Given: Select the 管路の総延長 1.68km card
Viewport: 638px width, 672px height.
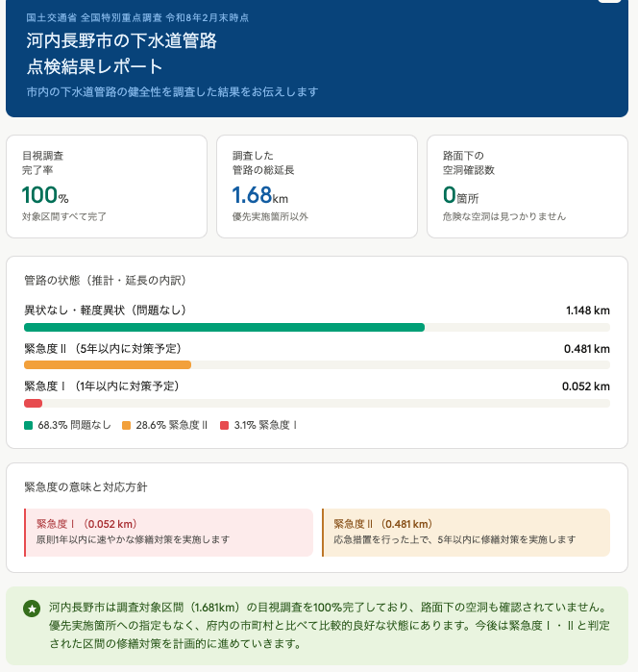Looking at the screenshot, I should [317, 187].
